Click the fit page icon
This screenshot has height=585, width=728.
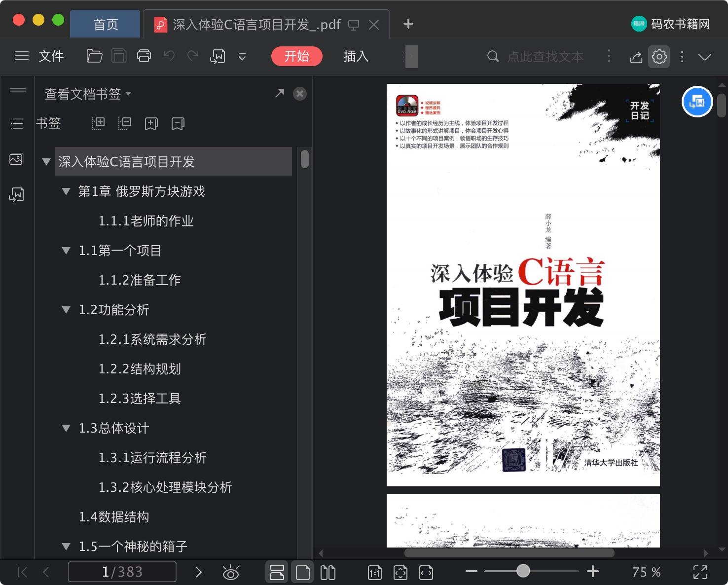(400, 572)
